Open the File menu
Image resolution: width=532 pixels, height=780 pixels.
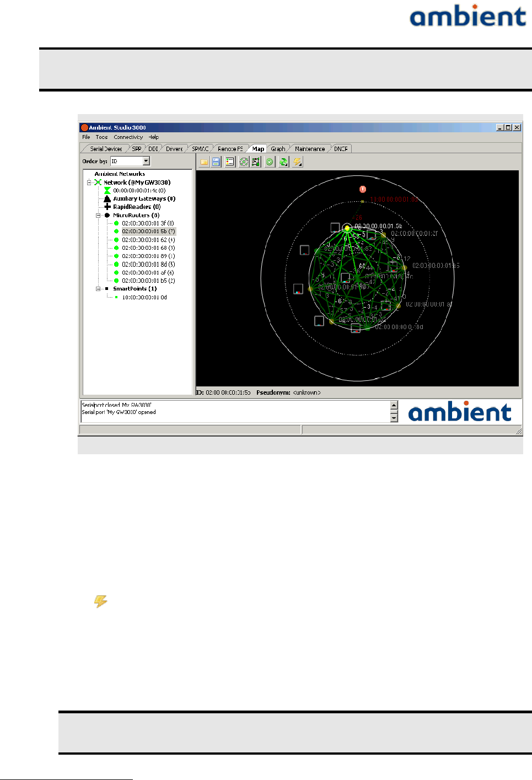(86, 137)
